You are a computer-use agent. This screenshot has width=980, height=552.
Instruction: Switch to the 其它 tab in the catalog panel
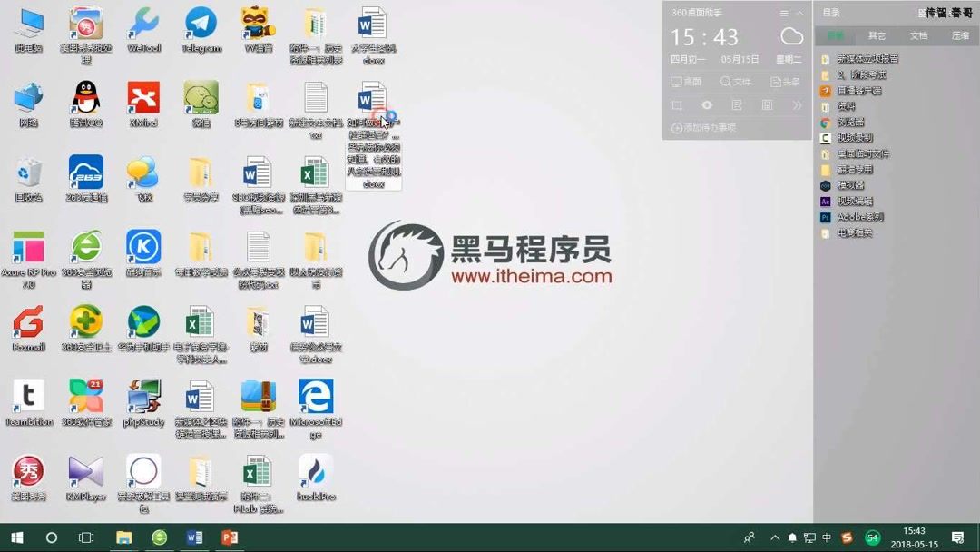point(877,34)
